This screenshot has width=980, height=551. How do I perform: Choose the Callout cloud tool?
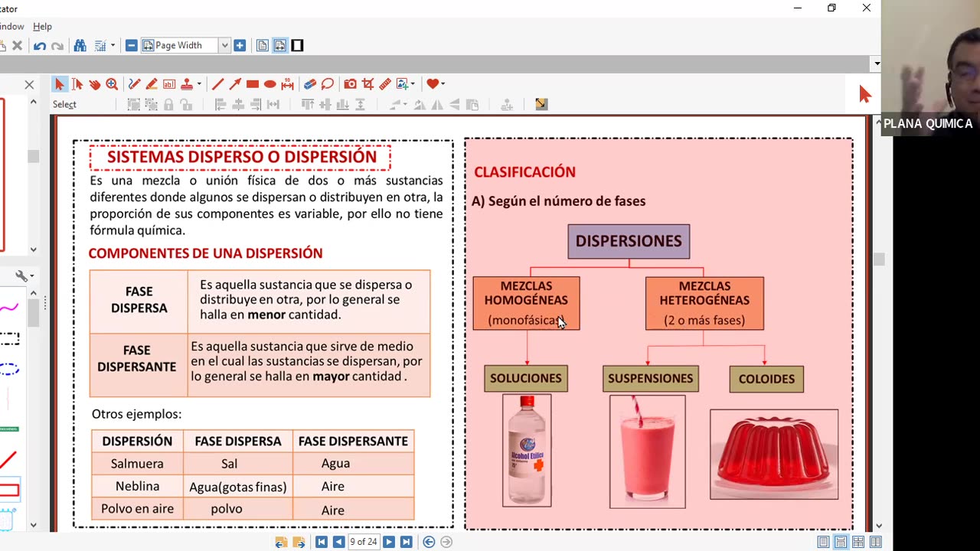point(328,84)
